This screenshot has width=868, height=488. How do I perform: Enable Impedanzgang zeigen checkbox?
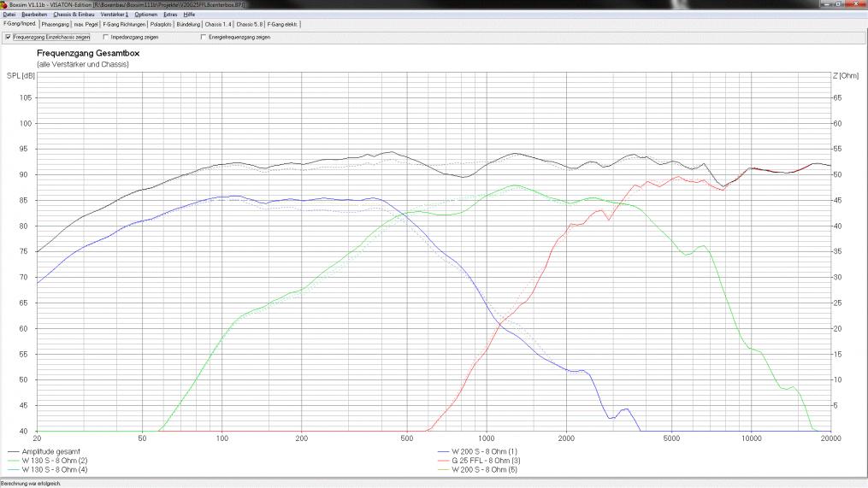point(106,37)
